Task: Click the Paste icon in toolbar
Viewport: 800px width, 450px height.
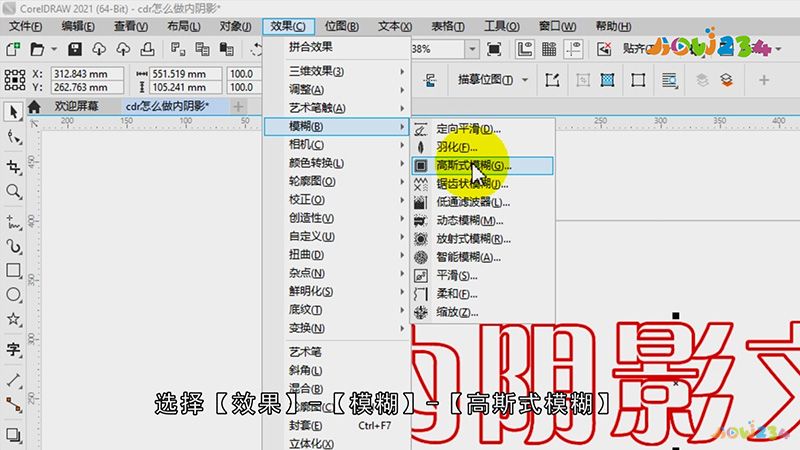Action: pyautogui.click(x=227, y=49)
